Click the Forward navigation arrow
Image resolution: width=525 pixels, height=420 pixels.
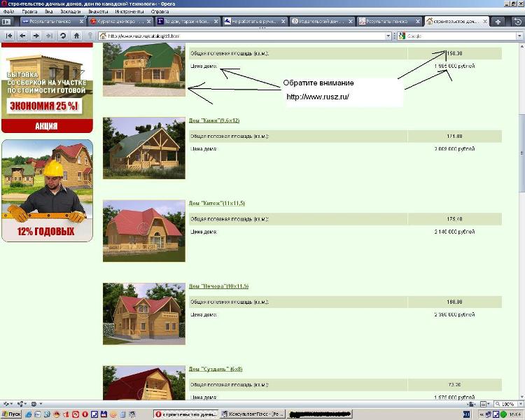coord(35,36)
